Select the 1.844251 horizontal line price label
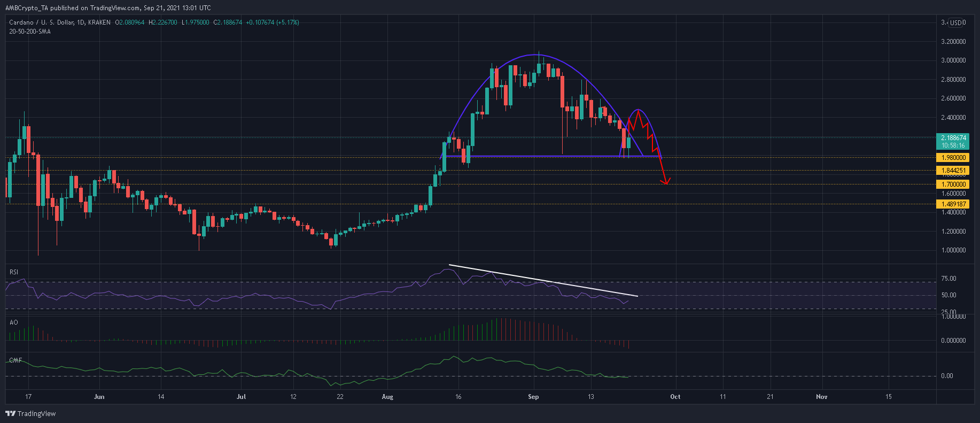The height and width of the screenshot is (423, 980). pos(954,171)
